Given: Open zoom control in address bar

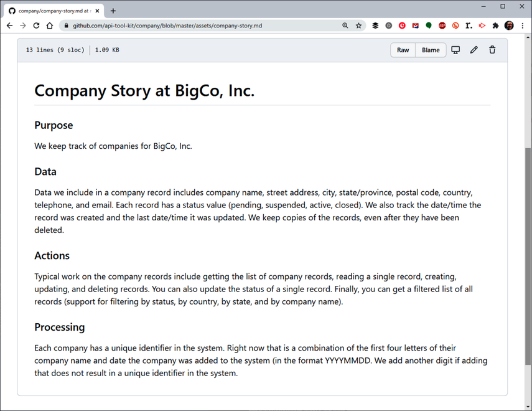Looking at the screenshot, I should (345, 26).
